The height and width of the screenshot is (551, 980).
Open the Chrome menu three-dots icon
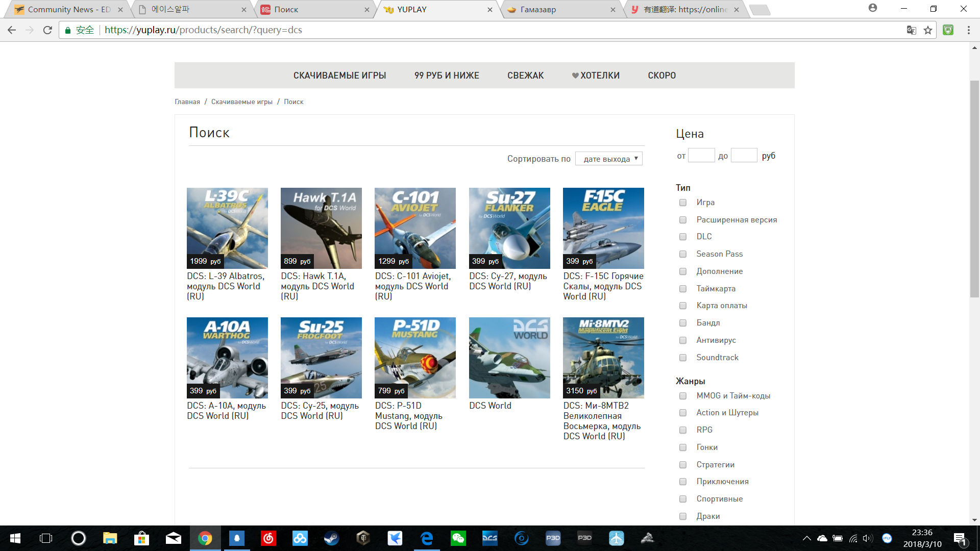[968, 30]
